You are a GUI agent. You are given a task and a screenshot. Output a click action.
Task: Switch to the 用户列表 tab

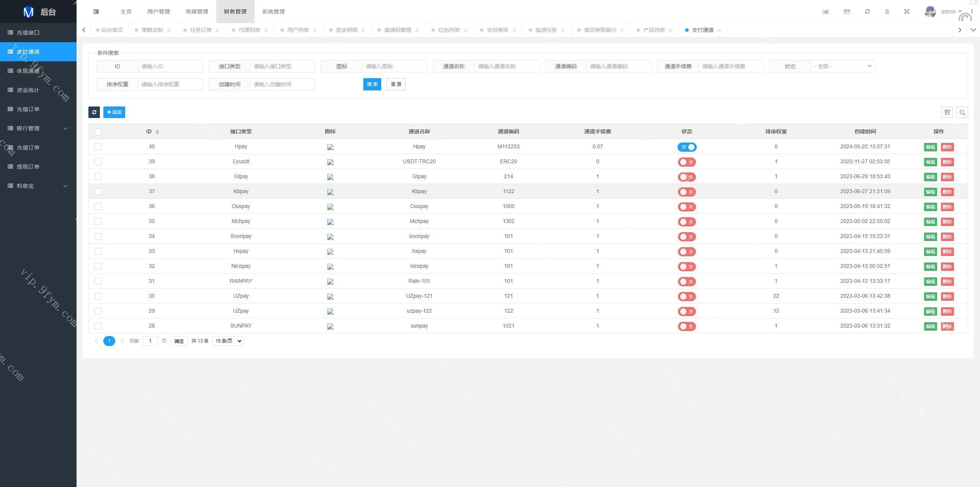pyautogui.click(x=297, y=30)
